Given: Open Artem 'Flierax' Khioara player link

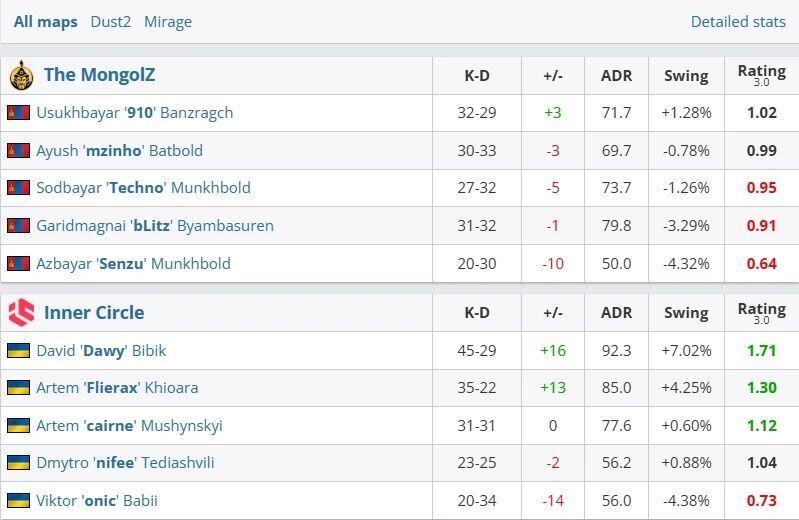Looking at the screenshot, I should [x=117, y=387].
